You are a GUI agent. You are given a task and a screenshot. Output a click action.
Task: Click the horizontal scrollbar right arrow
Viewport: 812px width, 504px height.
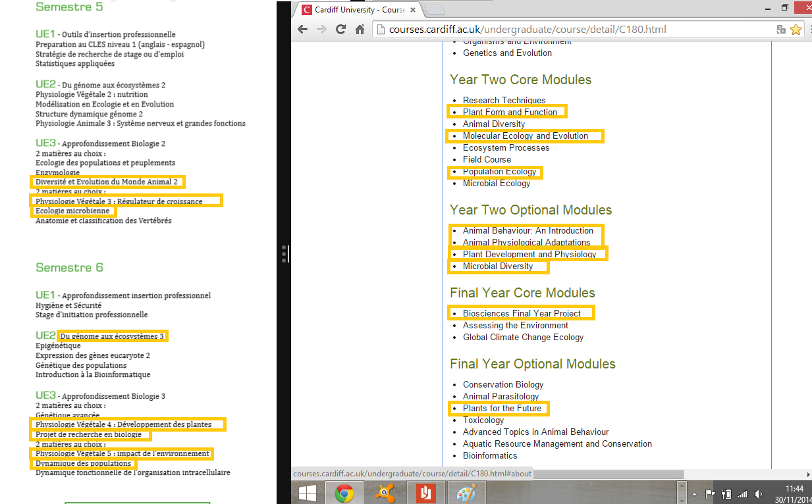click(x=808, y=474)
